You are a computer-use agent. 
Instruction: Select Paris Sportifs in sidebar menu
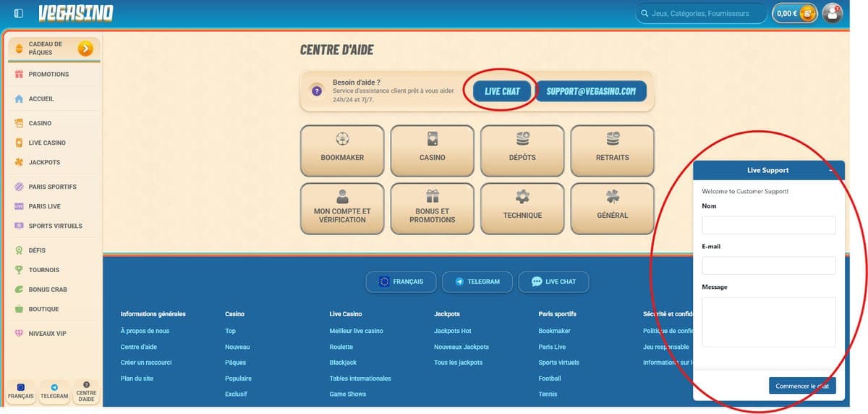click(52, 187)
